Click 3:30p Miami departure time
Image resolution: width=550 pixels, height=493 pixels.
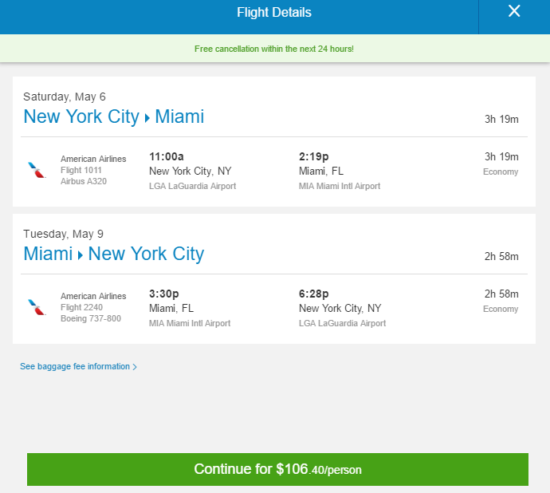tap(164, 294)
